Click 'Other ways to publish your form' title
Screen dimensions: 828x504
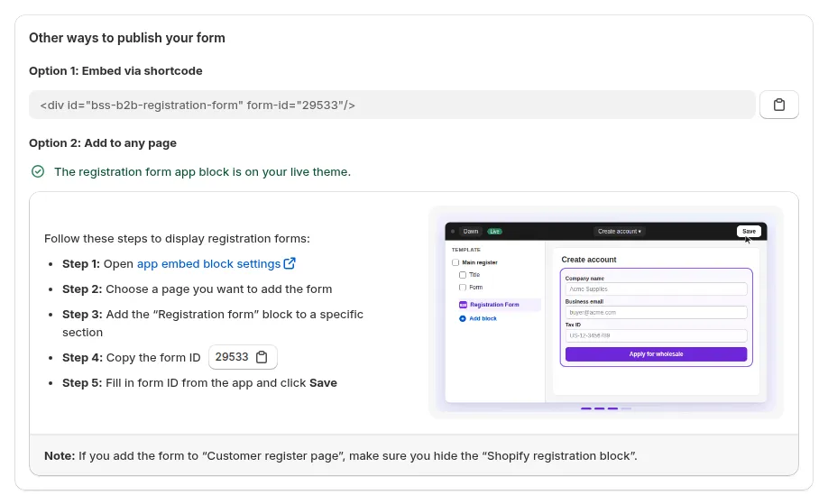coord(127,38)
